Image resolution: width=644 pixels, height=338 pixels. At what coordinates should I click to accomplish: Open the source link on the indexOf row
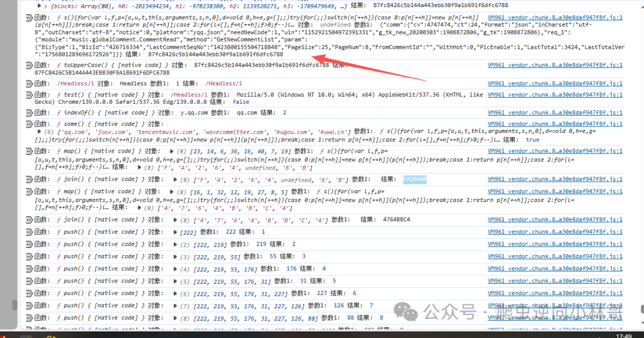click(x=555, y=113)
